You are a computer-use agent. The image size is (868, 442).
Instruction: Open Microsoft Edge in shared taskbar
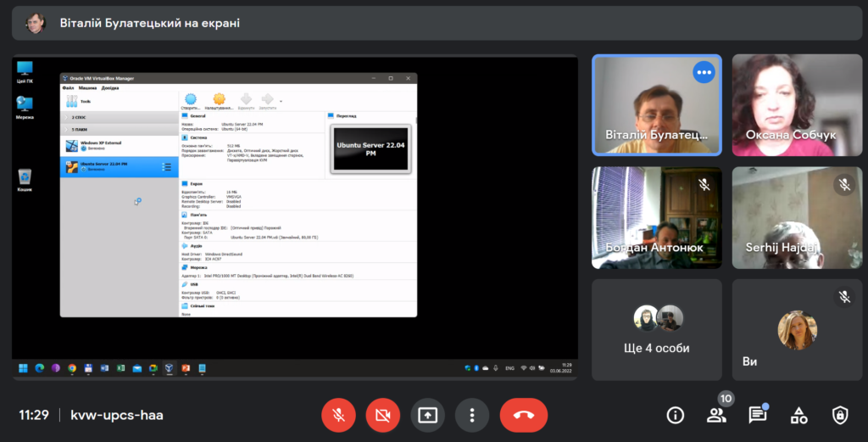pos(39,368)
